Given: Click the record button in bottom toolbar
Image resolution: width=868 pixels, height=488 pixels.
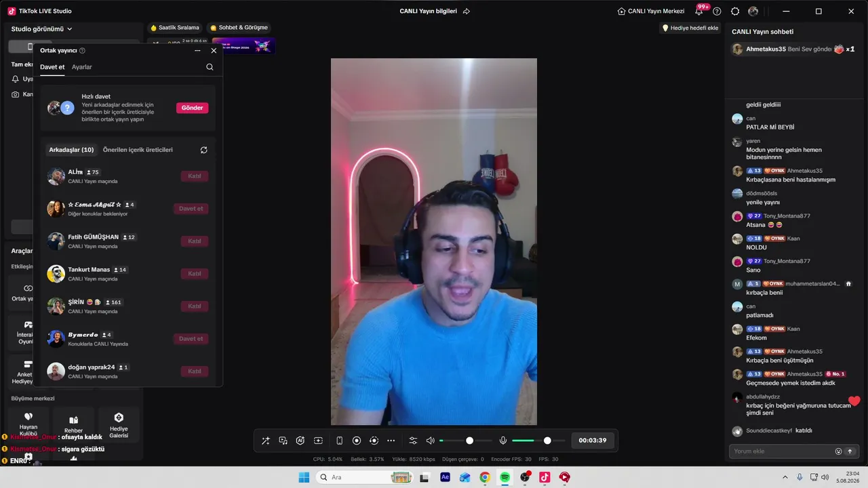Looking at the screenshot, I should point(357,441).
